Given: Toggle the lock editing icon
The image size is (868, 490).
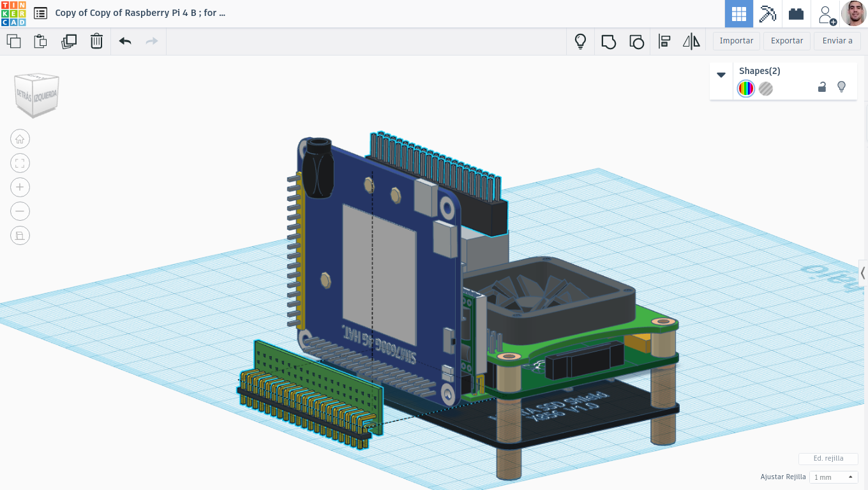Looking at the screenshot, I should click(822, 87).
